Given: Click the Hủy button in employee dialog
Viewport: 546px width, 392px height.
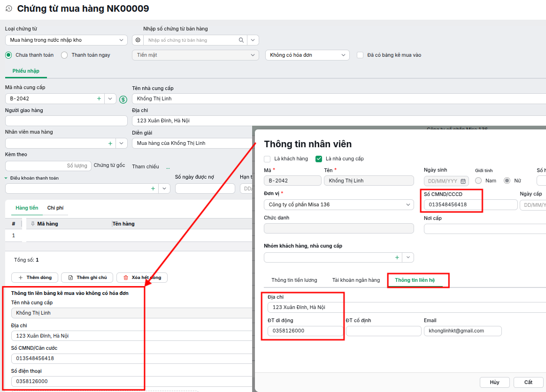Looking at the screenshot, I should click(x=494, y=382).
